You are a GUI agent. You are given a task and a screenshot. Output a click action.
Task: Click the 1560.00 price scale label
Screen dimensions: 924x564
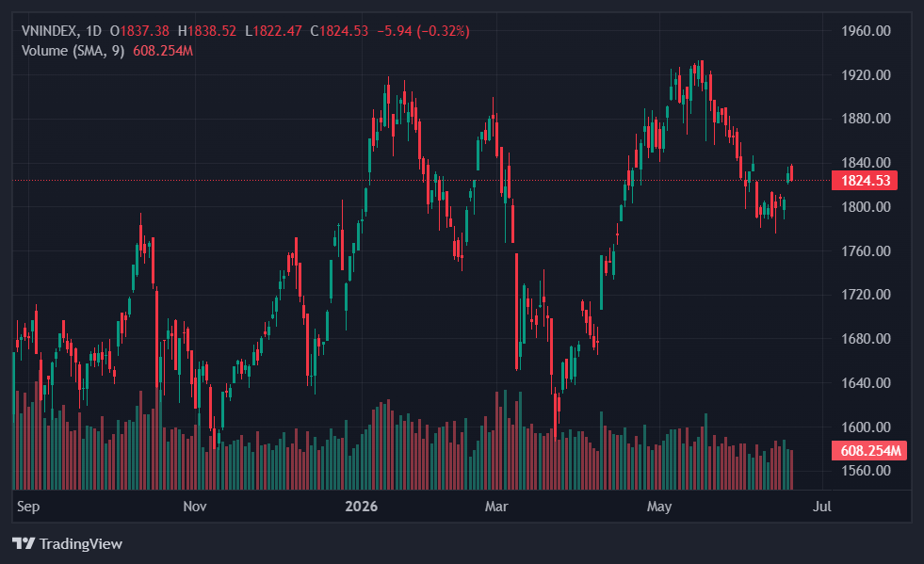[866, 471]
